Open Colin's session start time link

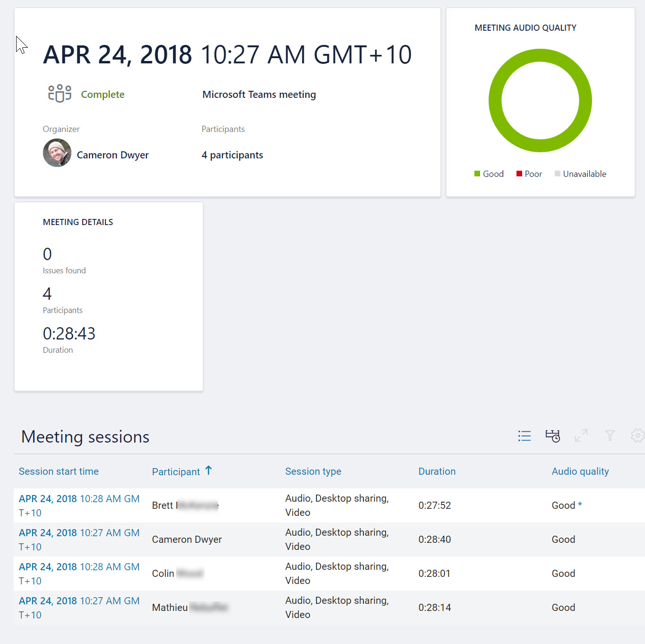coord(79,574)
